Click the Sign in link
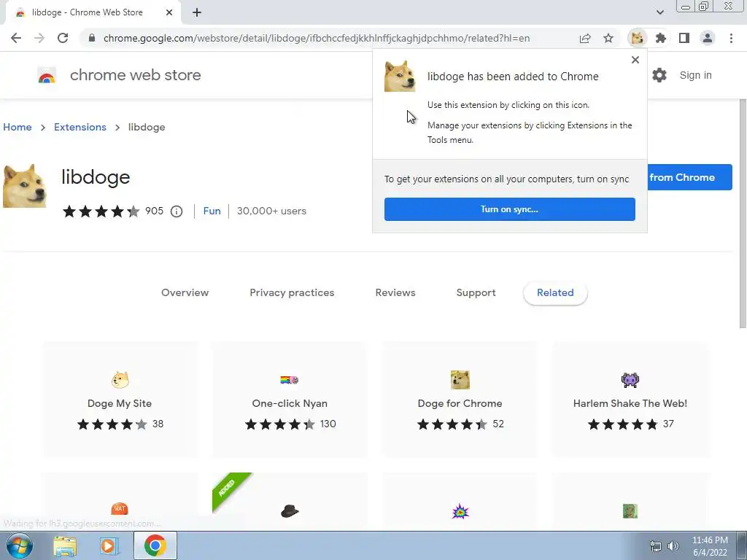The height and width of the screenshot is (560, 747). tap(695, 75)
